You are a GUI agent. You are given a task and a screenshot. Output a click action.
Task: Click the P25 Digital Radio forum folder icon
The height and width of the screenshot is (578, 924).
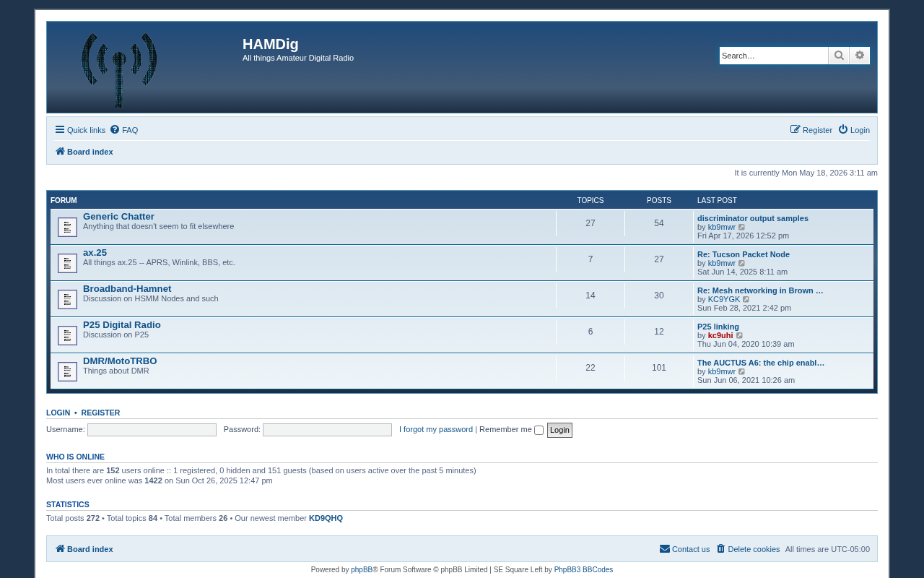[x=67, y=335]
